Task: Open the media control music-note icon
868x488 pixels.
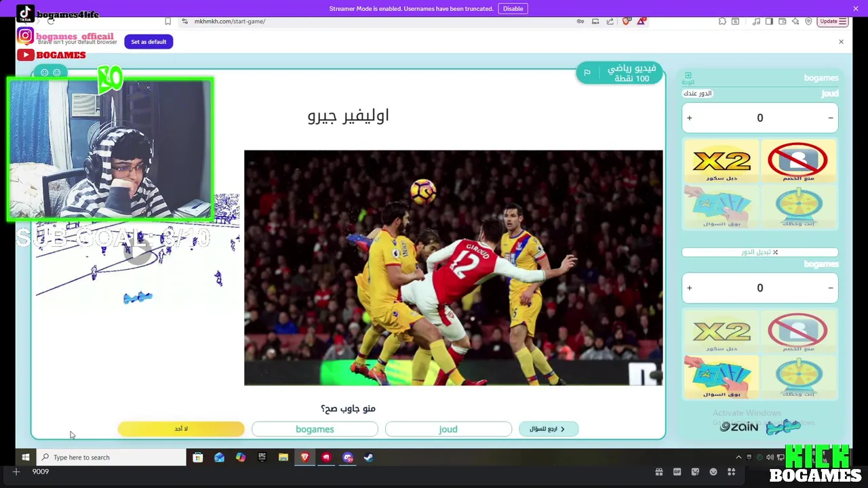Action: tap(756, 21)
